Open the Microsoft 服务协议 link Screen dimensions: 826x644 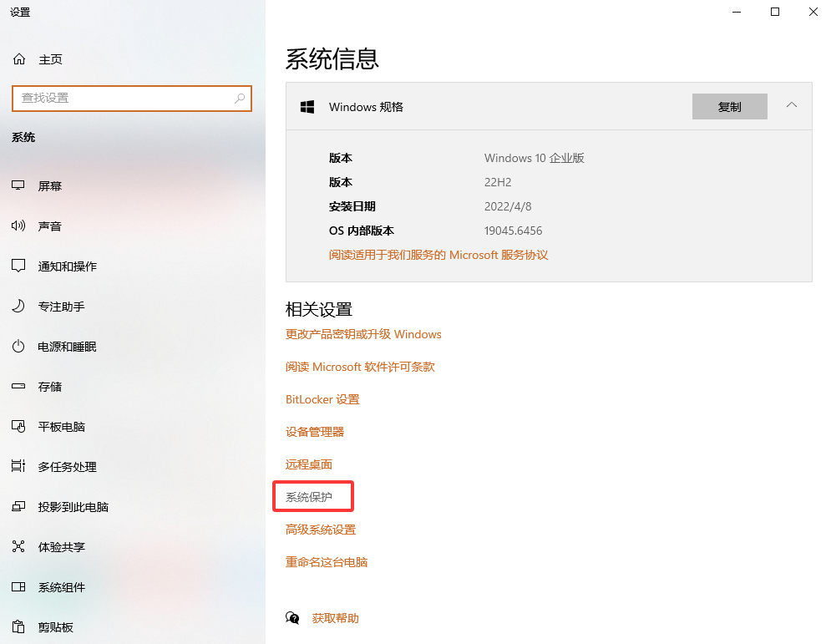click(x=438, y=255)
